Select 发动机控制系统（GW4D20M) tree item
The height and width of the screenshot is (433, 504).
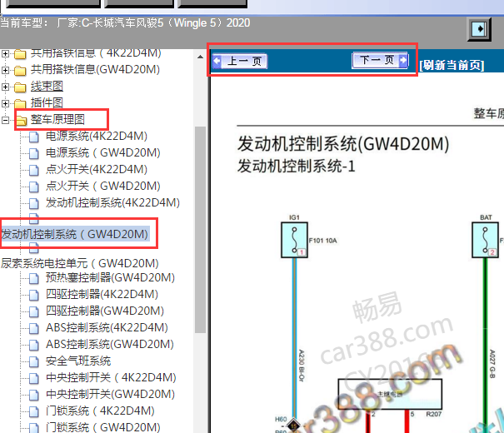coord(75,234)
